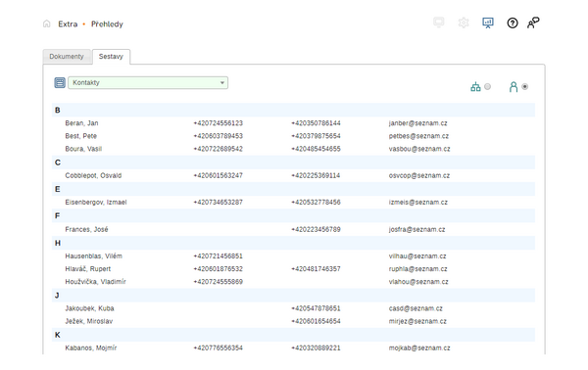Click phone number +420721456851
588x370 pixels.
point(219,256)
